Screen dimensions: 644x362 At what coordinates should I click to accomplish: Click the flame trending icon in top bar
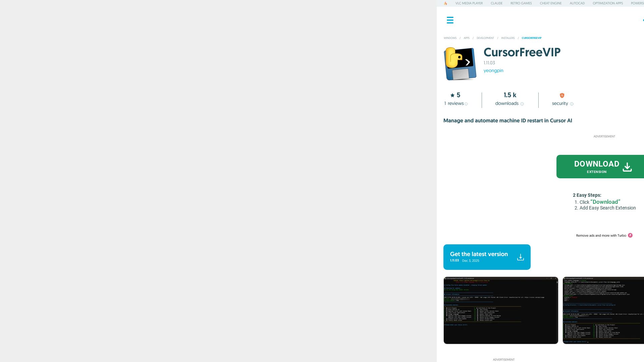click(x=445, y=3)
